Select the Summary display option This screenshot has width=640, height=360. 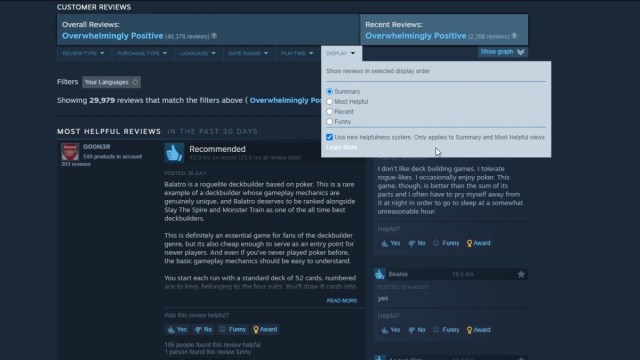[x=329, y=91]
